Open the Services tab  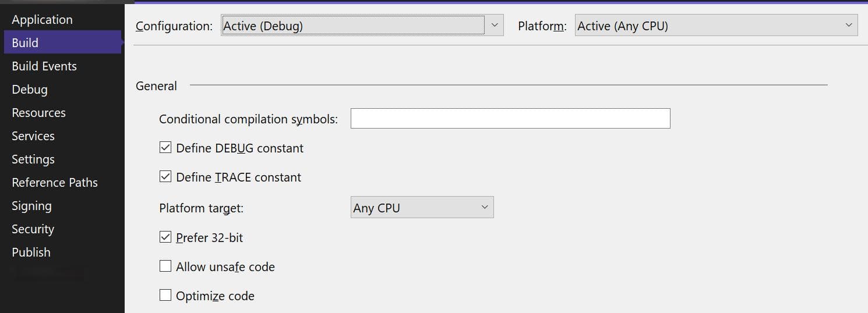pos(33,136)
